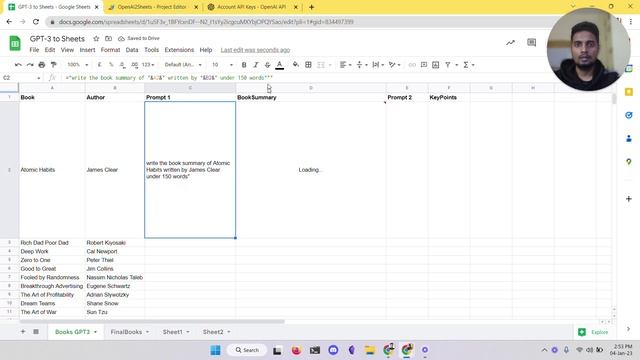Switch to the FinalBooks sheet tab
Image resolution: width=640 pixels, height=360 pixels.
pyautogui.click(x=126, y=332)
